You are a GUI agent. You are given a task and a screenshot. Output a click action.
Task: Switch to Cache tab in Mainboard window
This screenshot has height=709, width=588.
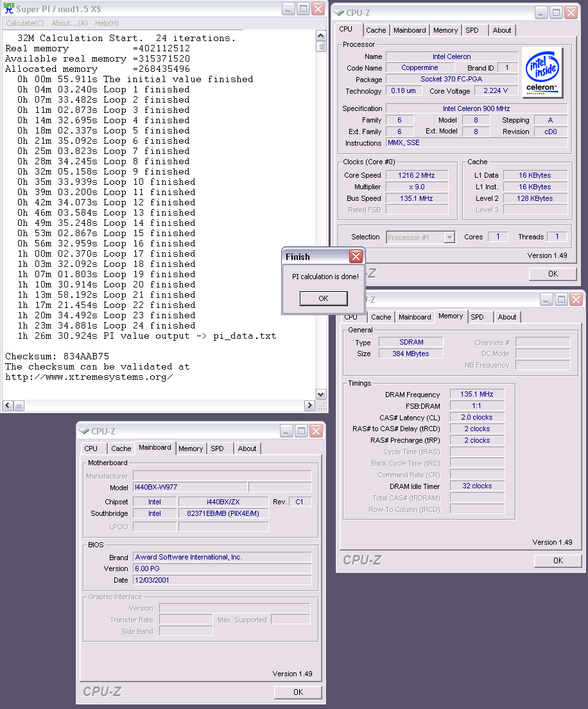pyautogui.click(x=121, y=448)
